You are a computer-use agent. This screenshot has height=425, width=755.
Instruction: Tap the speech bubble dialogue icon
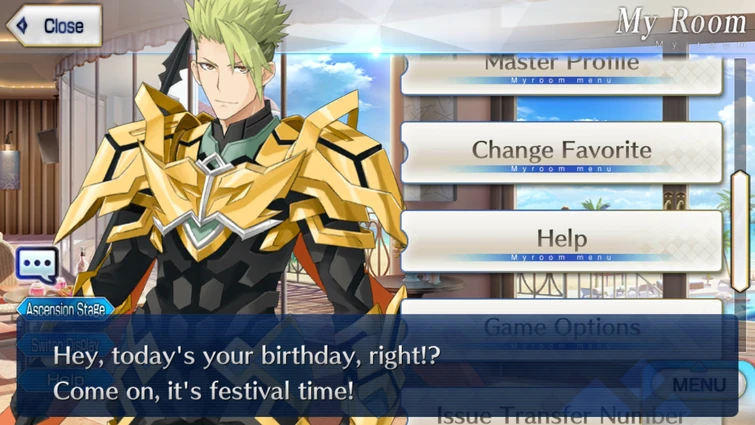[37, 265]
